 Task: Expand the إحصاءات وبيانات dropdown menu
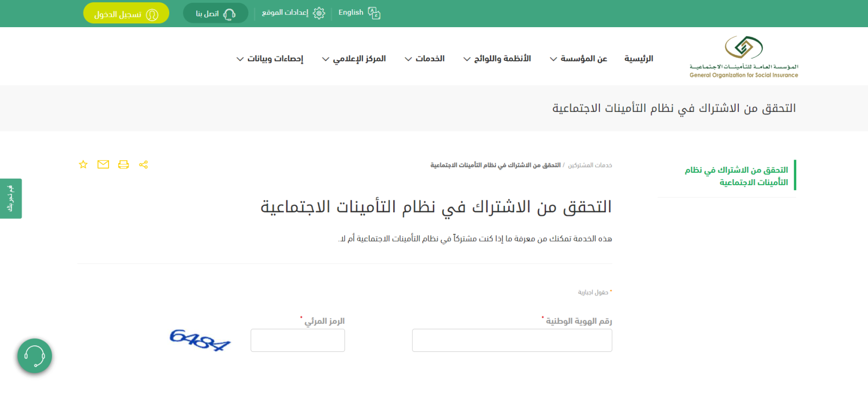click(x=270, y=59)
